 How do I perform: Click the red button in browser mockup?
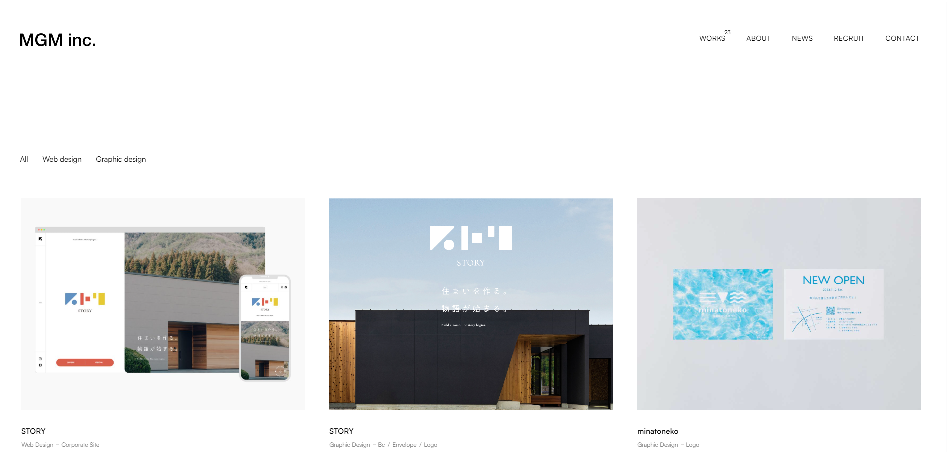coord(85,362)
